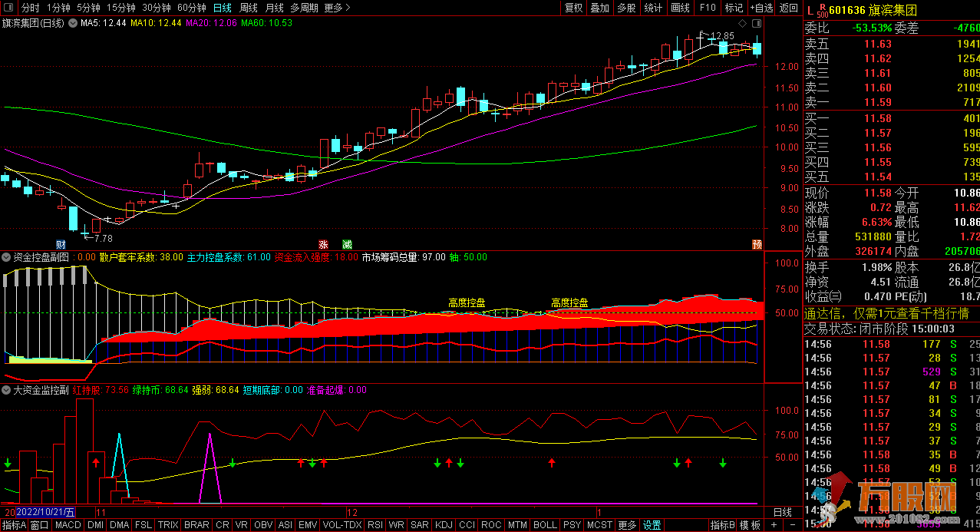Click the 日线 label at timeline right

[x=782, y=512]
